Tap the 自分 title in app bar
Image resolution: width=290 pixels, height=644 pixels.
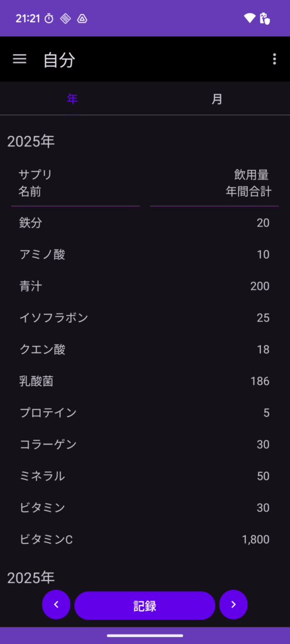tap(60, 60)
